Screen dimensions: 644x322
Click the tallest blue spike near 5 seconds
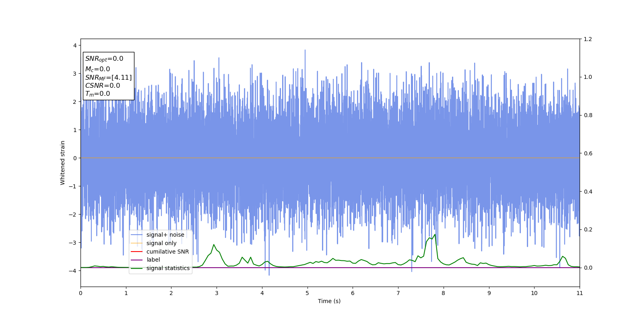point(305,50)
